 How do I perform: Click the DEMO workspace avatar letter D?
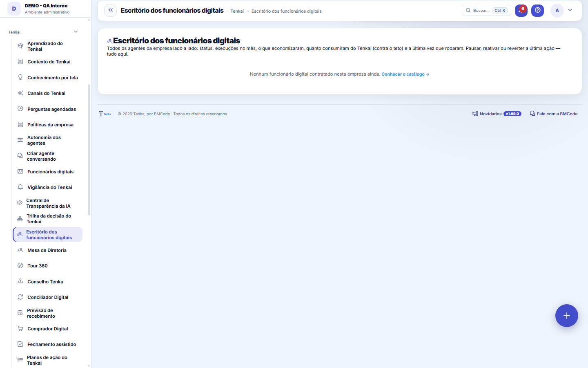point(14,9)
